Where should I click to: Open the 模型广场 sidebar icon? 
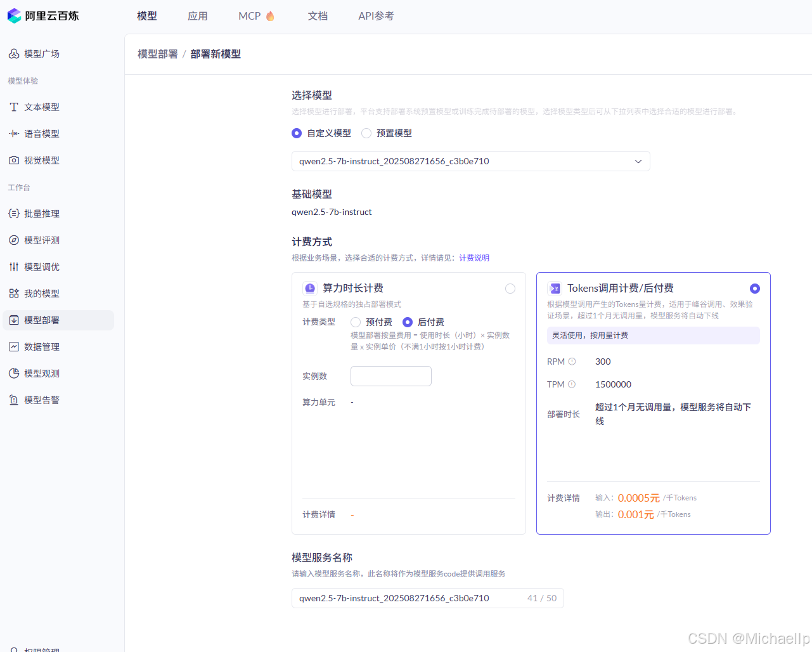coord(14,54)
